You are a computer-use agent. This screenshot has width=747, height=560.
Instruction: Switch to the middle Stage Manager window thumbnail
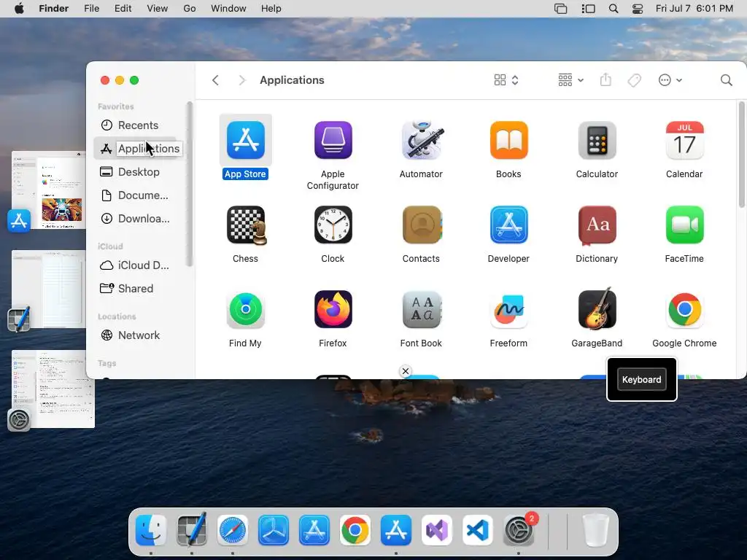tap(49, 289)
